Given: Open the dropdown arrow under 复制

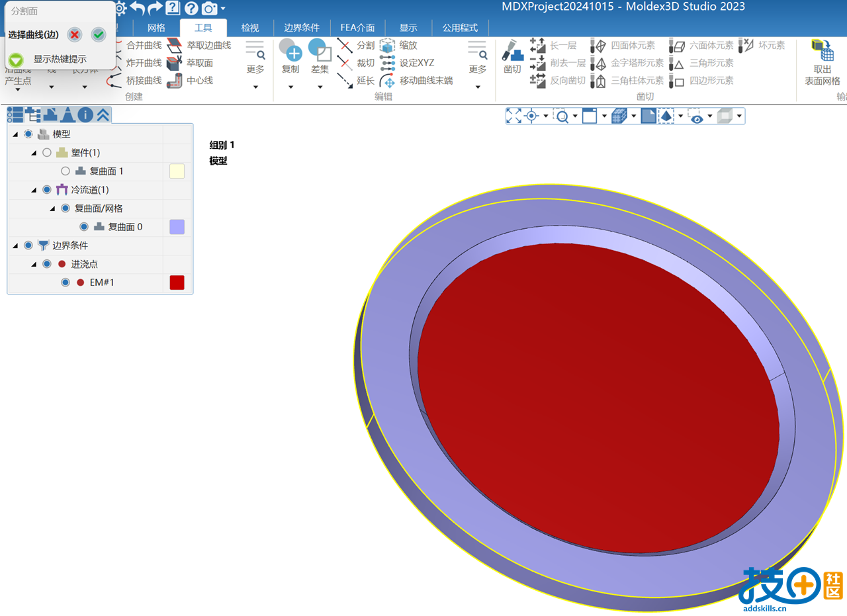Looking at the screenshot, I should click(290, 87).
